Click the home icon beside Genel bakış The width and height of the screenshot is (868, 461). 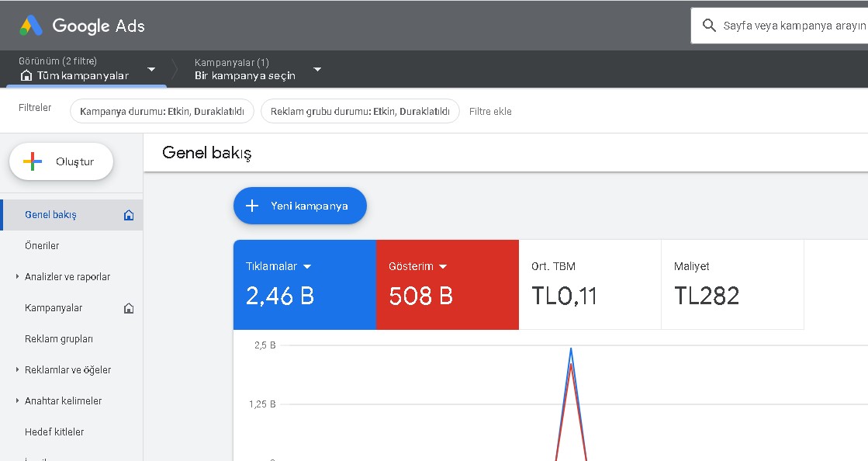point(129,215)
